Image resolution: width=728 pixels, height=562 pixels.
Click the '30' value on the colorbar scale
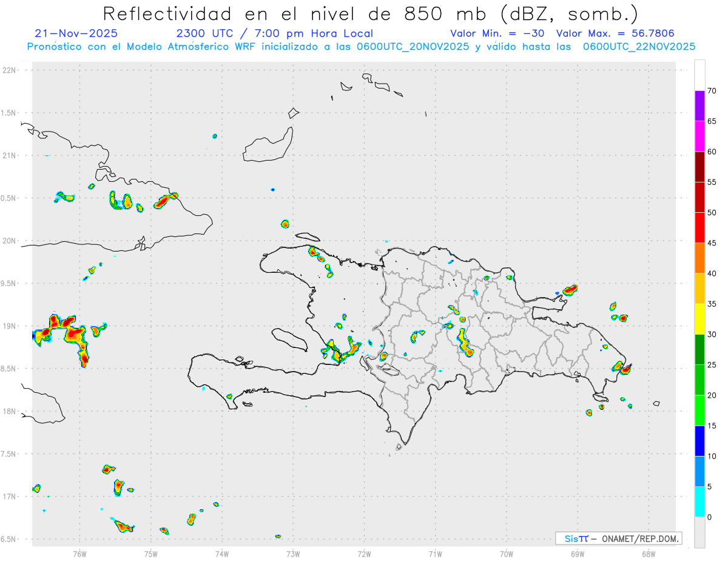pos(712,335)
